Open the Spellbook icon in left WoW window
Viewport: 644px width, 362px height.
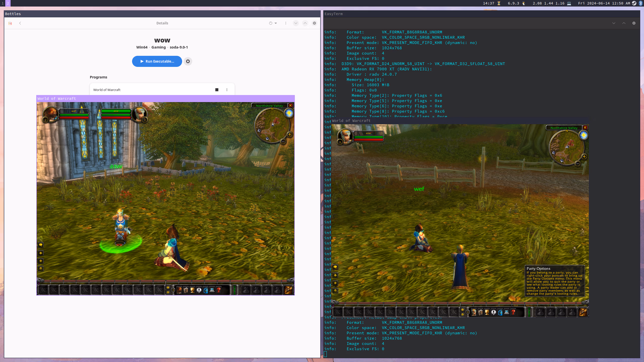click(x=186, y=290)
